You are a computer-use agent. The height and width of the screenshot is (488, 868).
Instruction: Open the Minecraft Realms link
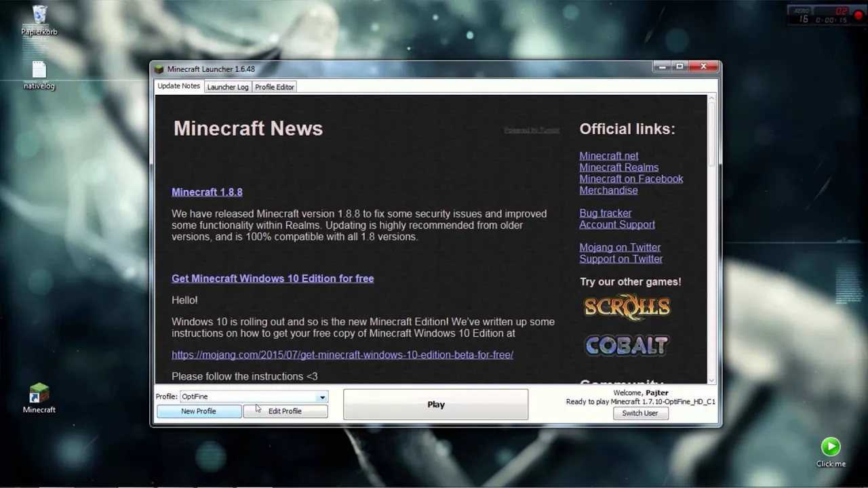(x=619, y=167)
